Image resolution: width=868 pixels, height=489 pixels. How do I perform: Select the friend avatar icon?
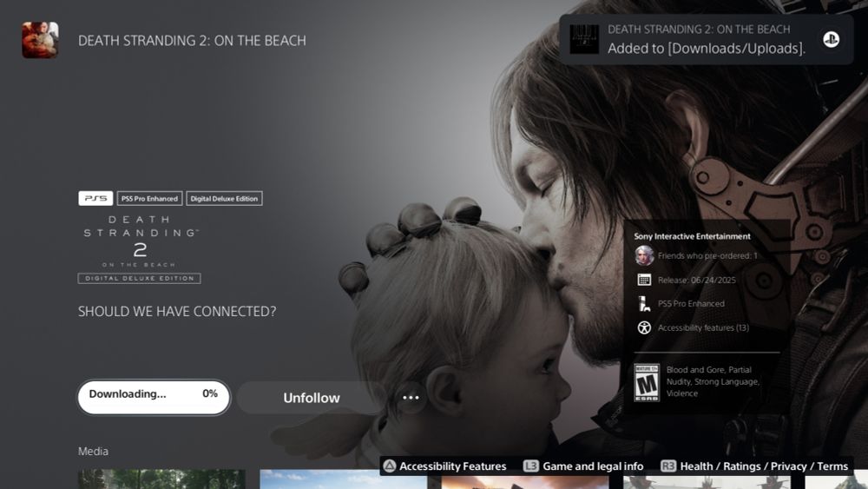tap(644, 256)
